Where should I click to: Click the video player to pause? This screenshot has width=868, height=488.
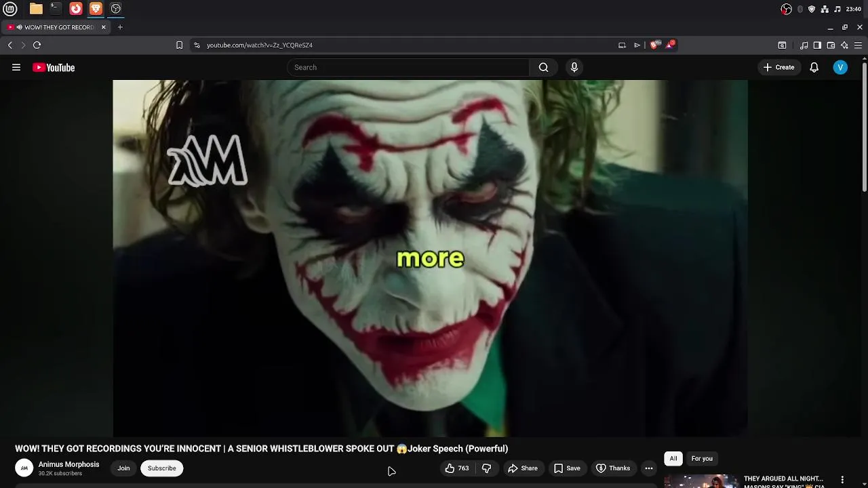pyautogui.click(x=430, y=258)
